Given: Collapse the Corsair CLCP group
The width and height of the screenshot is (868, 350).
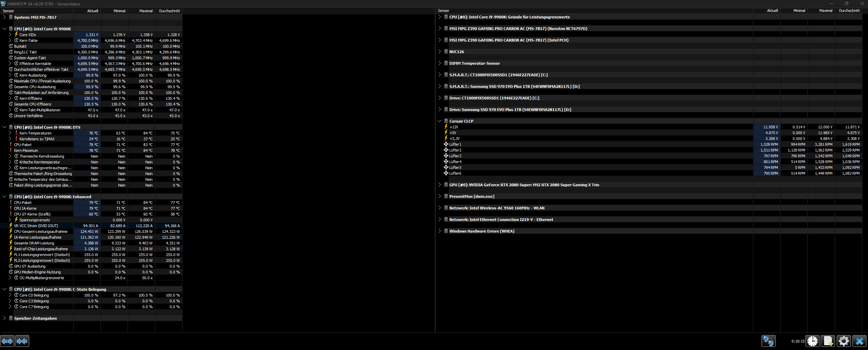Looking at the screenshot, I should (440, 121).
